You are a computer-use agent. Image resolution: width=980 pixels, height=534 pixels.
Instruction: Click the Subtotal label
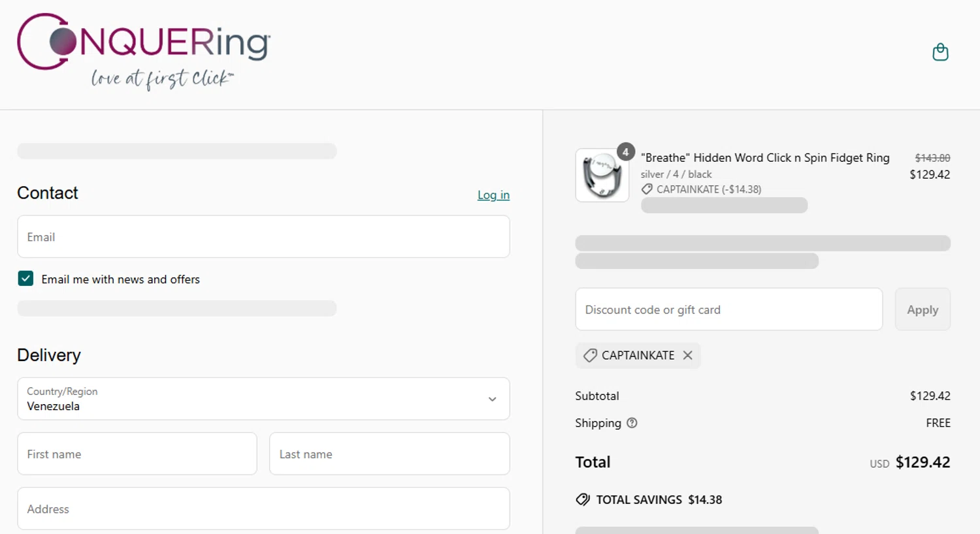[x=597, y=396]
